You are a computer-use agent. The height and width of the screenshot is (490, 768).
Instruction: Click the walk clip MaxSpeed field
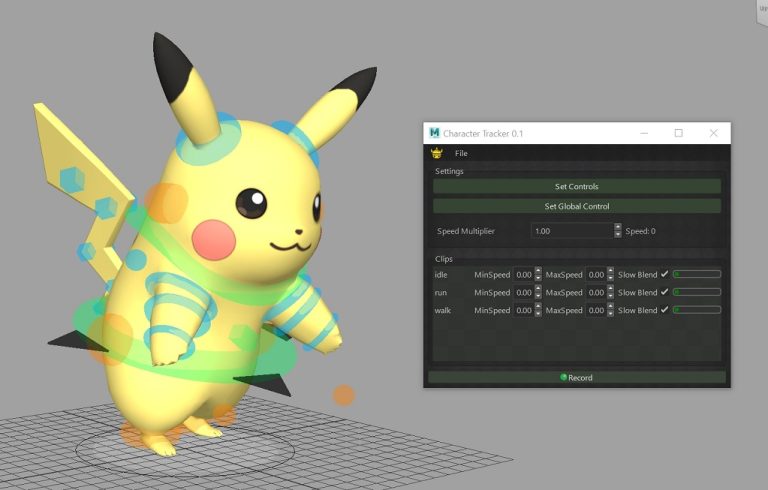coord(596,310)
